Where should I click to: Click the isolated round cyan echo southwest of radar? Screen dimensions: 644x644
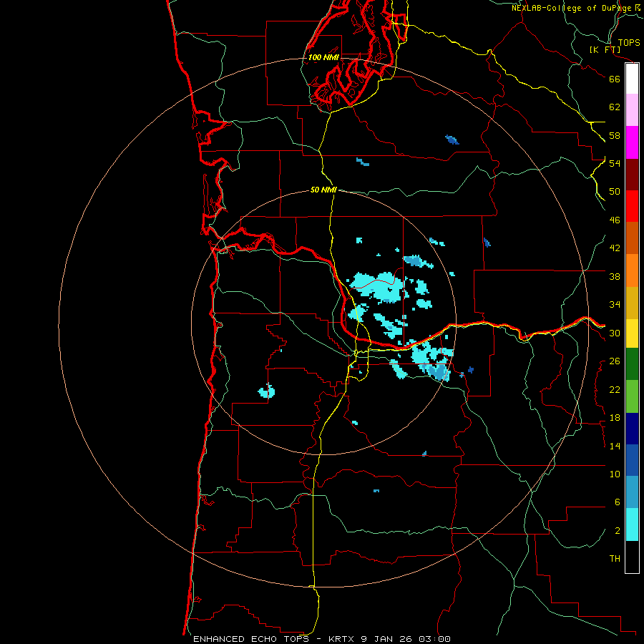click(x=267, y=391)
